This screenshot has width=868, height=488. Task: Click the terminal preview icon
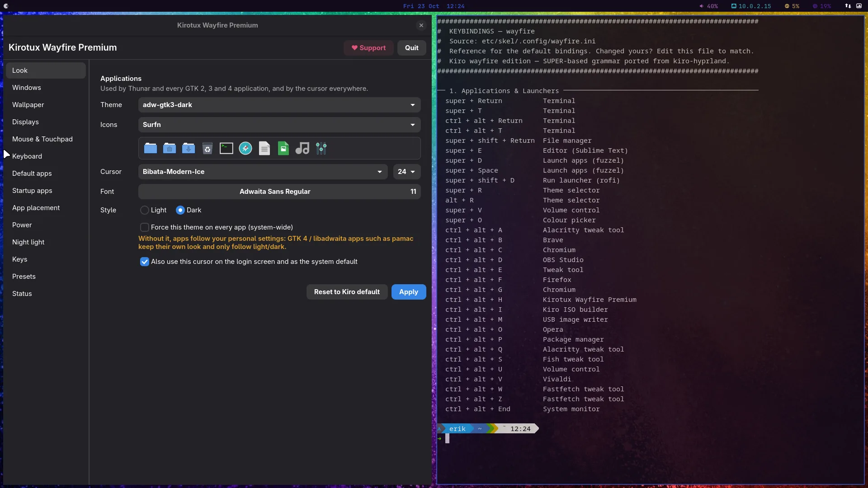coord(226,148)
